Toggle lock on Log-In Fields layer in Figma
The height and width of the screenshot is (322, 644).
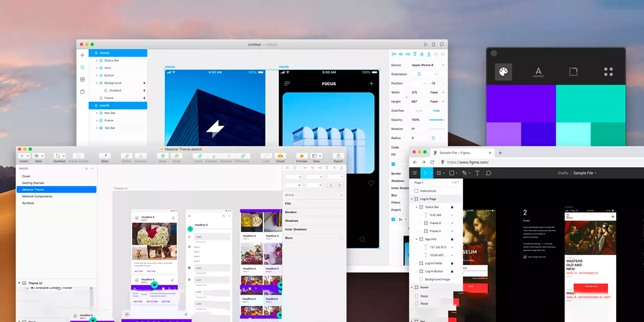452,263
